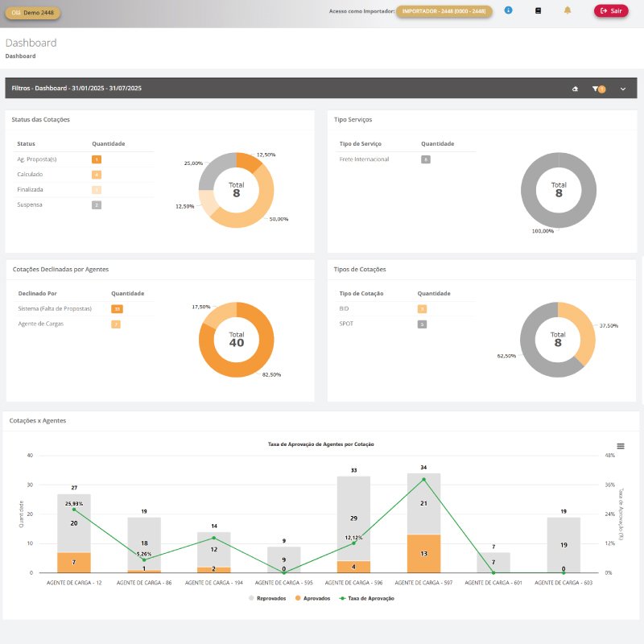Click the Sistema (Falta de Propostas) quantity badge
Screen dimensions: 644x644
click(117, 309)
